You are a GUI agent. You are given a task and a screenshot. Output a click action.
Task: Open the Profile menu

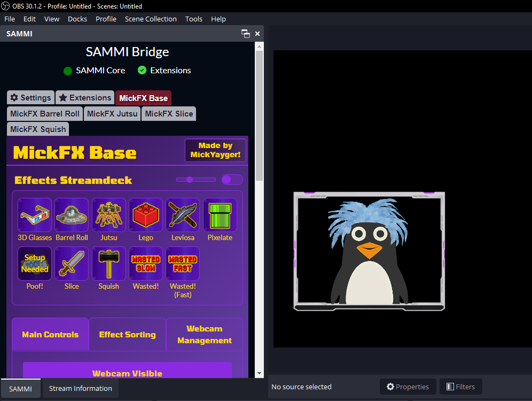pos(106,19)
